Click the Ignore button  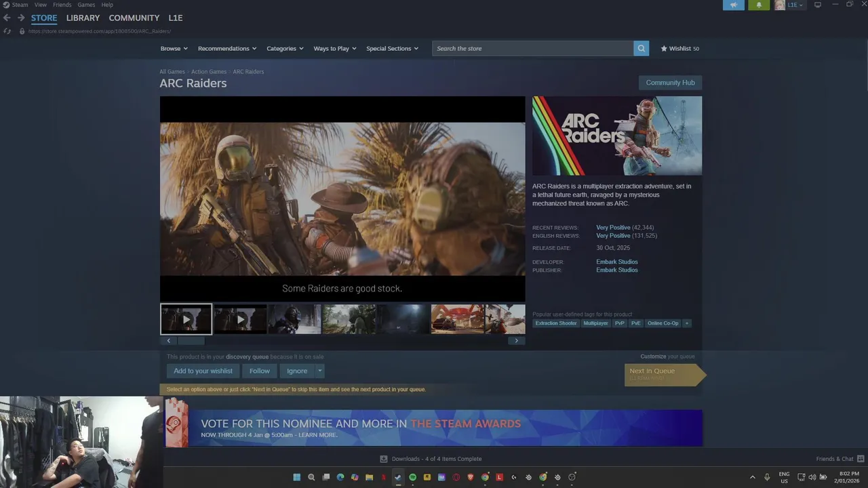click(297, 371)
